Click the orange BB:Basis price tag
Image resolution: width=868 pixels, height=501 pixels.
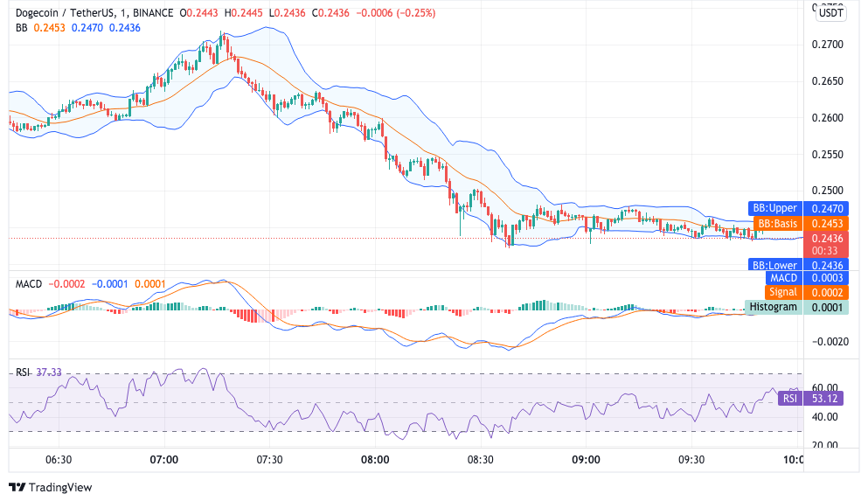[777, 224]
